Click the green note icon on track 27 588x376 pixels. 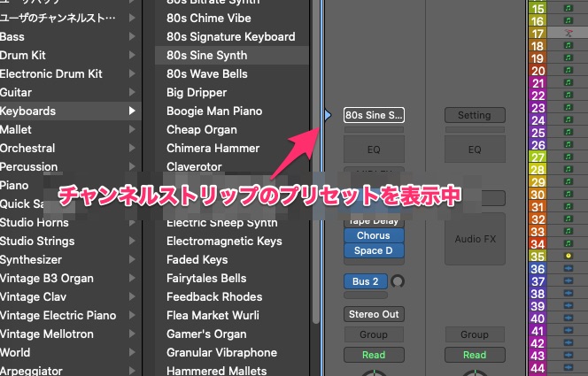coord(569,157)
